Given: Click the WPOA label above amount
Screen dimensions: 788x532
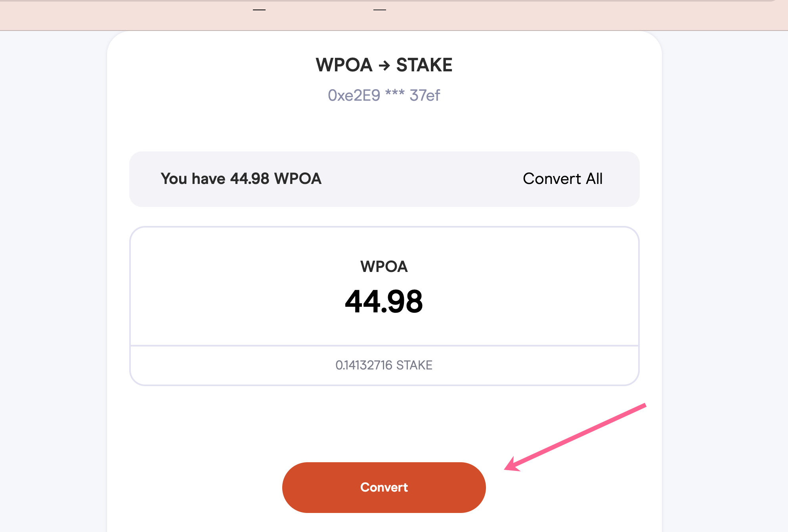Looking at the screenshot, I should (x=384, y=266).
